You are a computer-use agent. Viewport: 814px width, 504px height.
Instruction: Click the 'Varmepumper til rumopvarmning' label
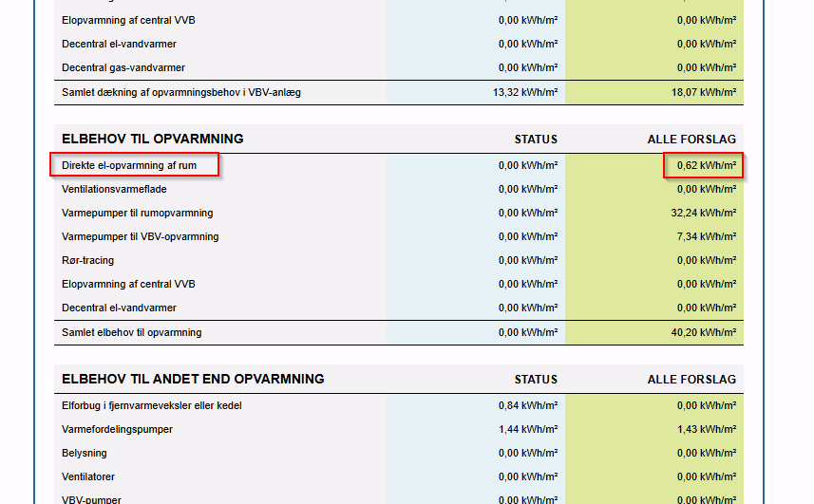pyautogui.click(x=137, y=213)
